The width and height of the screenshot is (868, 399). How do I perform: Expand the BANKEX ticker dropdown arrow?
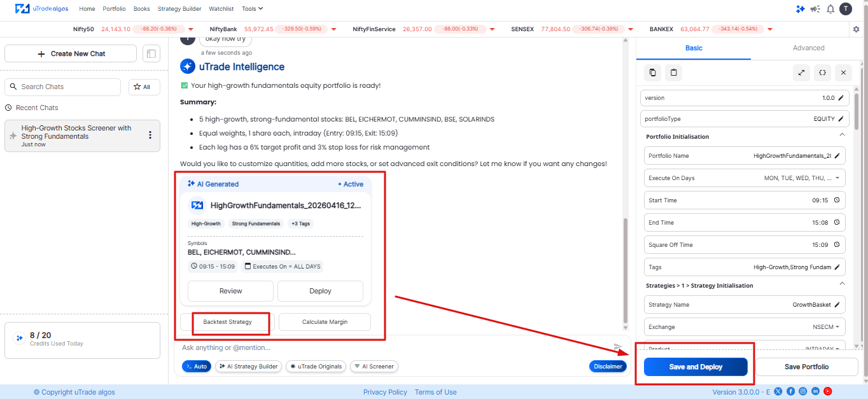pos(770,29)
